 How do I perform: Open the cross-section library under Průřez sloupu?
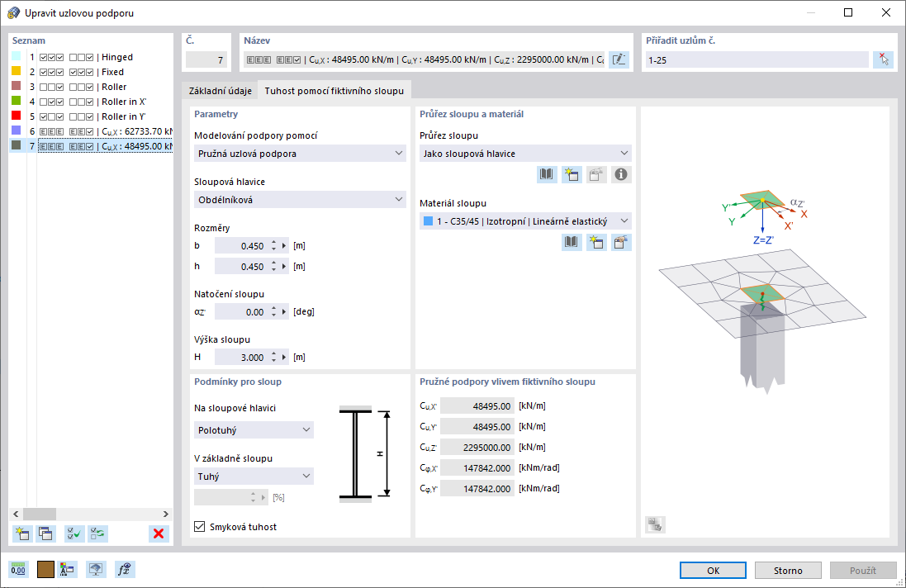[547, 174]
